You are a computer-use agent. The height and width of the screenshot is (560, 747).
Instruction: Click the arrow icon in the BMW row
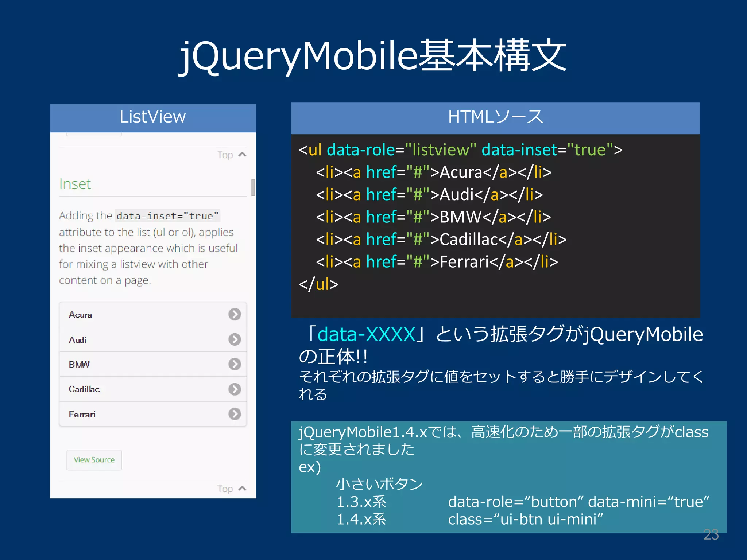[235, 364]
